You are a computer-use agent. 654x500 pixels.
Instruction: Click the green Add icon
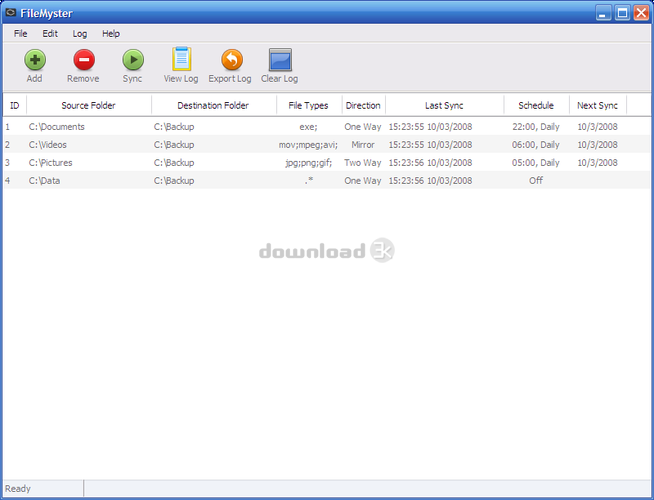35,60
